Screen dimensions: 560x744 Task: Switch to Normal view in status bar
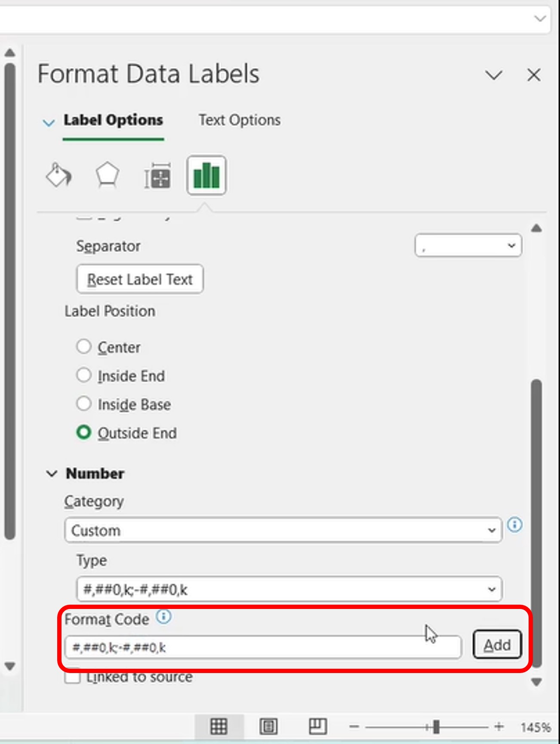tap(218, 726)
